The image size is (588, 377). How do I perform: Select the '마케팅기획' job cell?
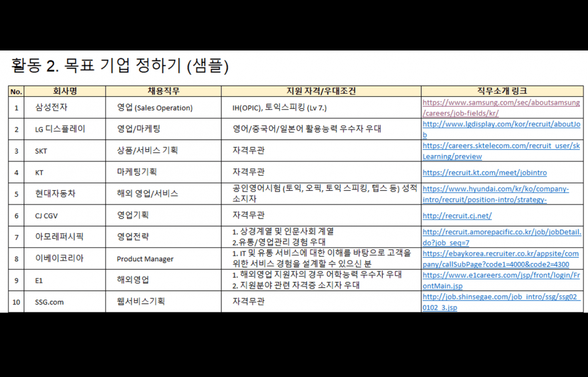163,172
